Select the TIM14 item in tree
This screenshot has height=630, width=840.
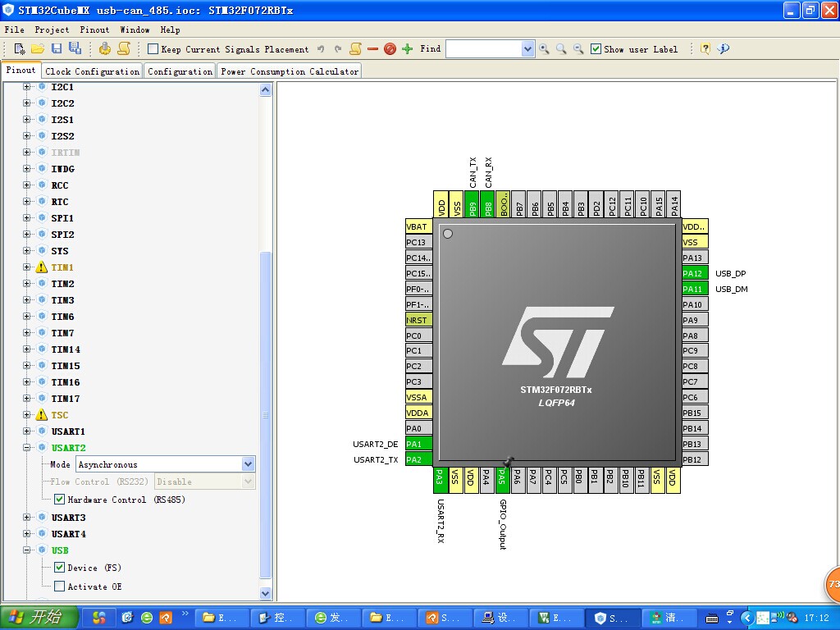[66, 349]
